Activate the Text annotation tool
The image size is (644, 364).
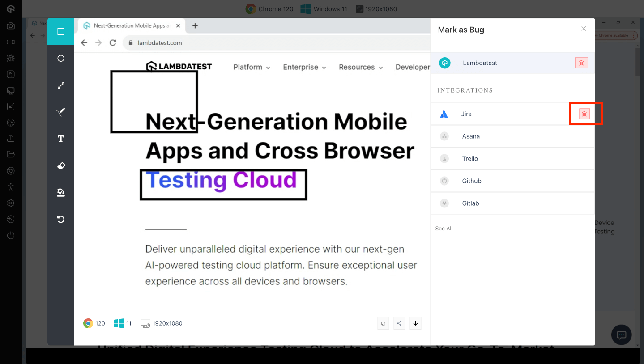[x=61, y=139]
